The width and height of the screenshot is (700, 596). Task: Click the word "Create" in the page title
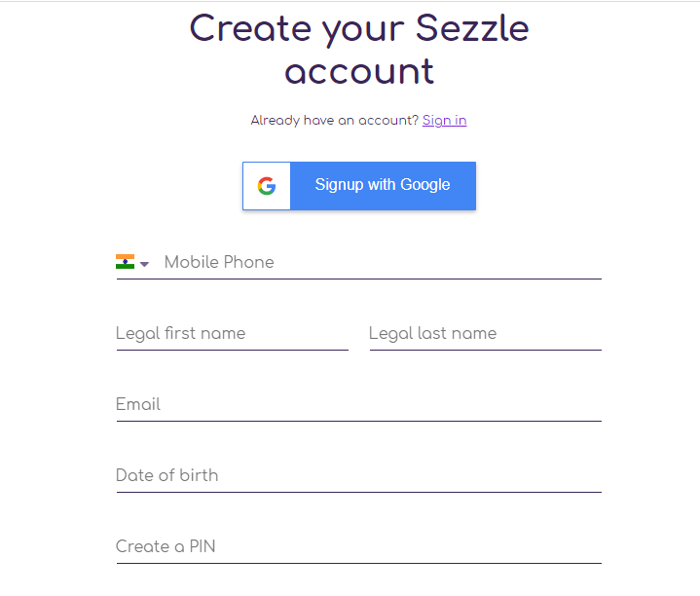(x=249, y=28)
